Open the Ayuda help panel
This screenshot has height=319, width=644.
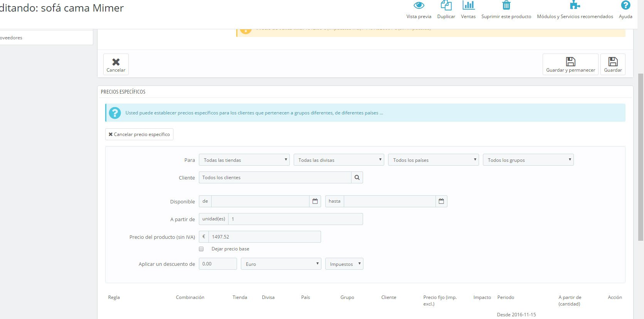626,10
